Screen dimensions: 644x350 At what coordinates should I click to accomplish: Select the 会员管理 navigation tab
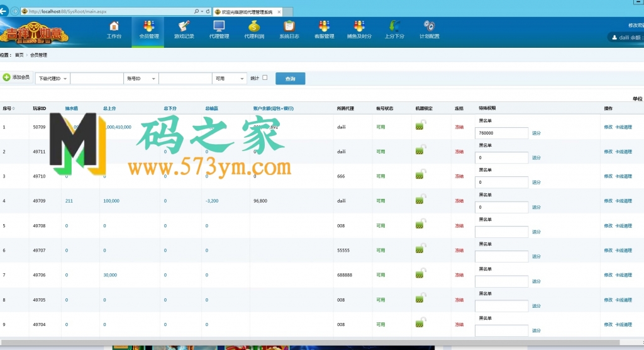148,31
